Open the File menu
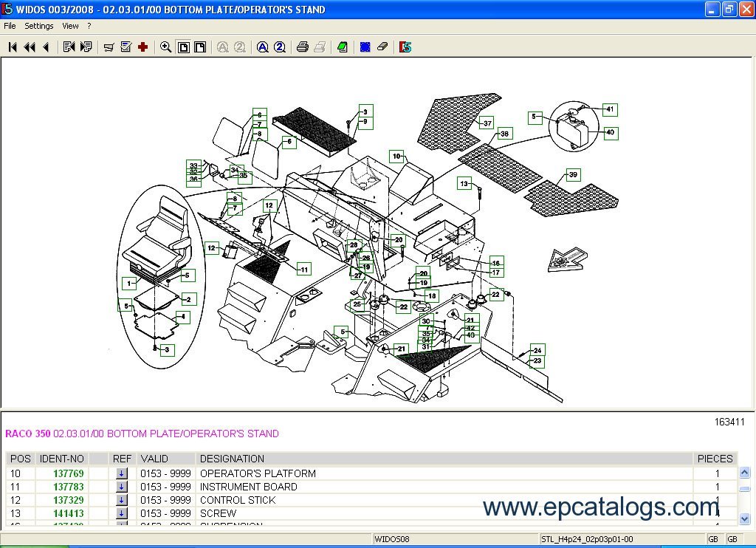 pyautogui.click(x=10, y=26)
